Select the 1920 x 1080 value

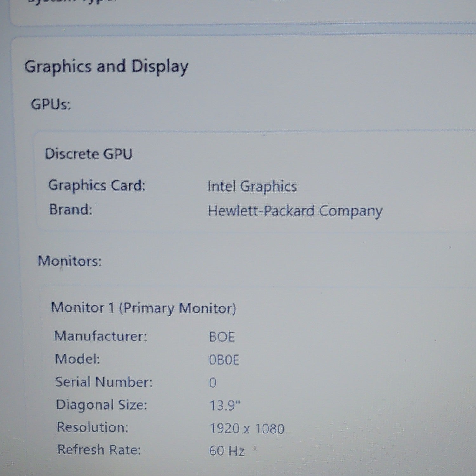247,429
